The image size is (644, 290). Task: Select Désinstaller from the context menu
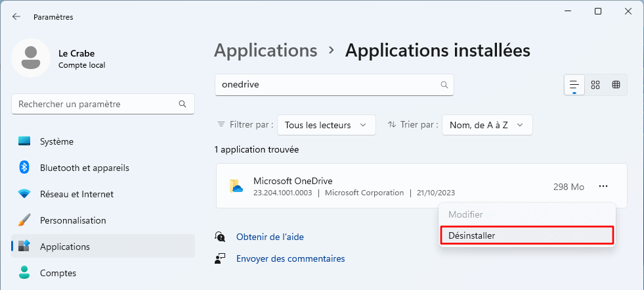pyautogui.click(x=527, y=235)
